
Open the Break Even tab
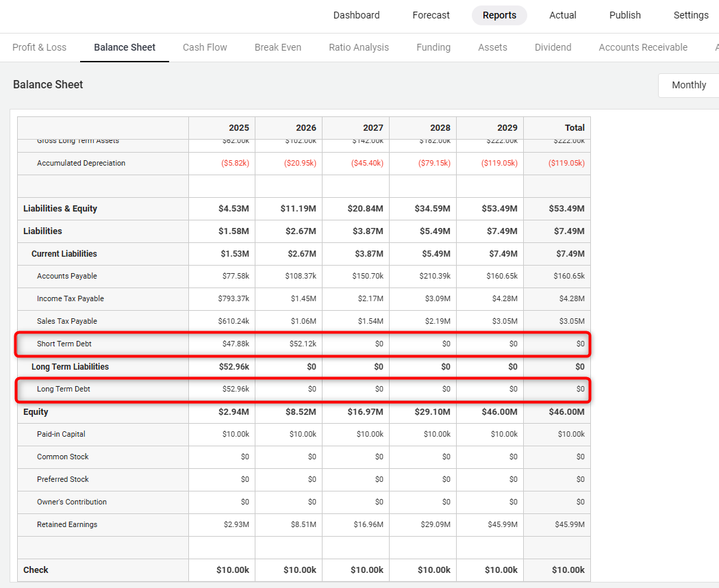click(277, 47)
